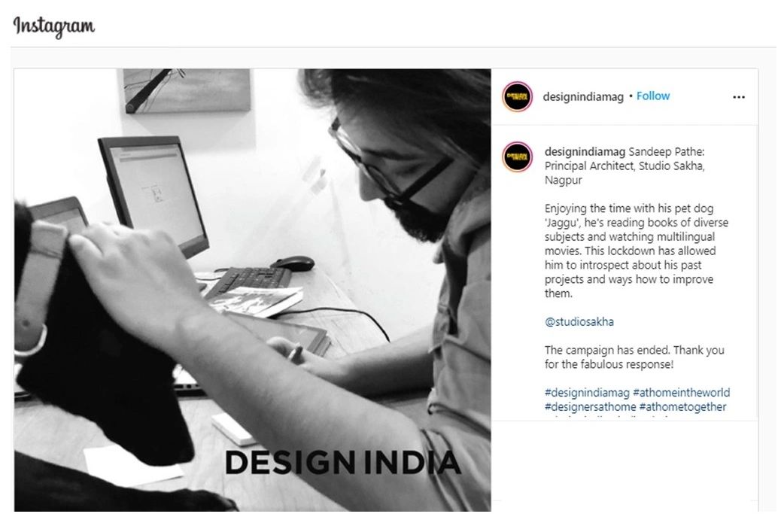784x532 pixels.
Task: Open the three-dots more options menu
Action: click(739, 97)
